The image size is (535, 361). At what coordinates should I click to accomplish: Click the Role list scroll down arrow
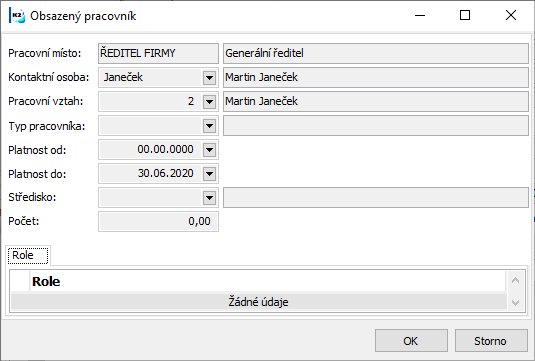pyautogui.click(x=515, y=302)
